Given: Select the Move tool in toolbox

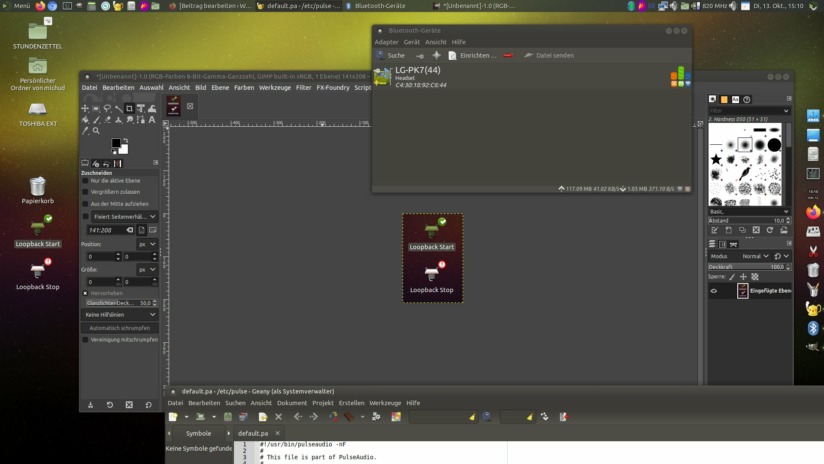Looking at the screenshot, I should pos(85,108).
